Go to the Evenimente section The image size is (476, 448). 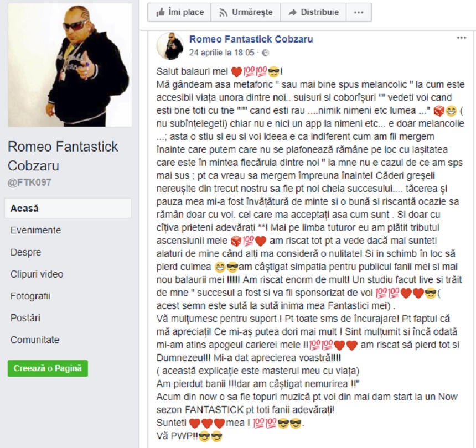pos(35,230)
